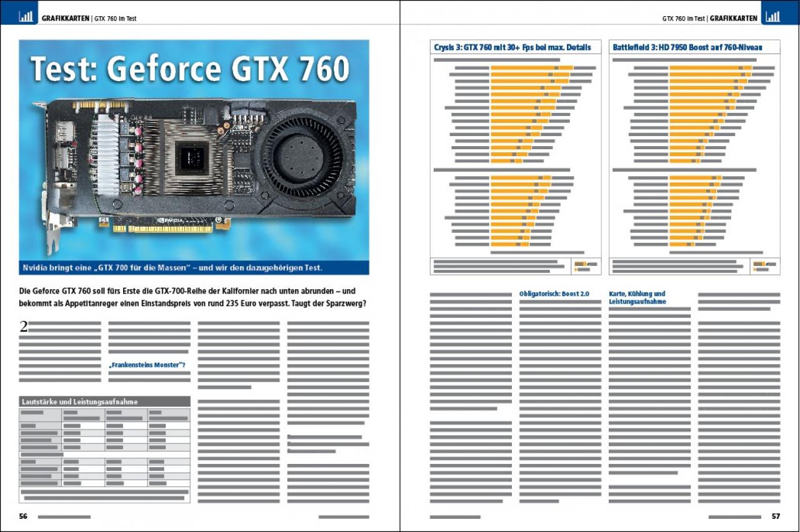Click the Crysis 3 chart legend markers
The width and height of the screenshot is (800, 532).
[585, 267]
